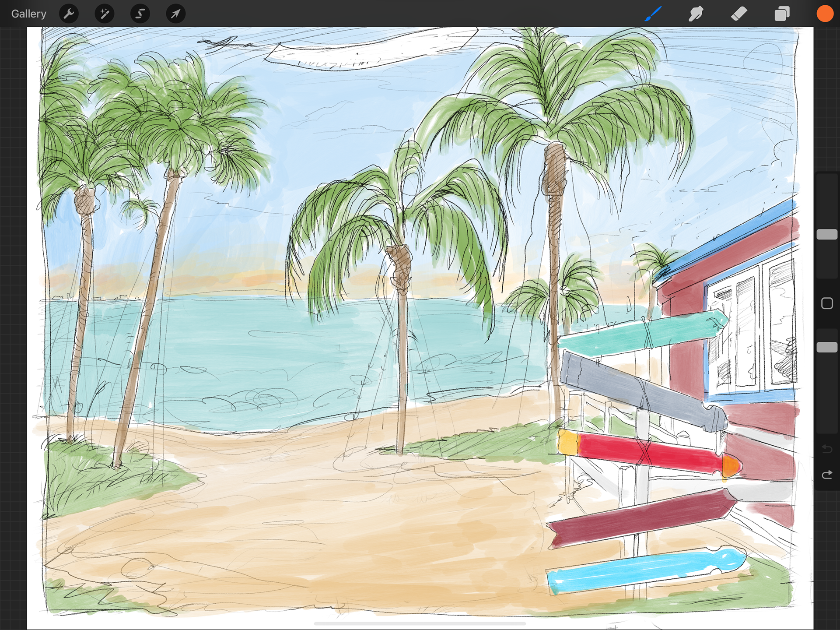
Task: Undo the last stroke
Action: point(827,449)
